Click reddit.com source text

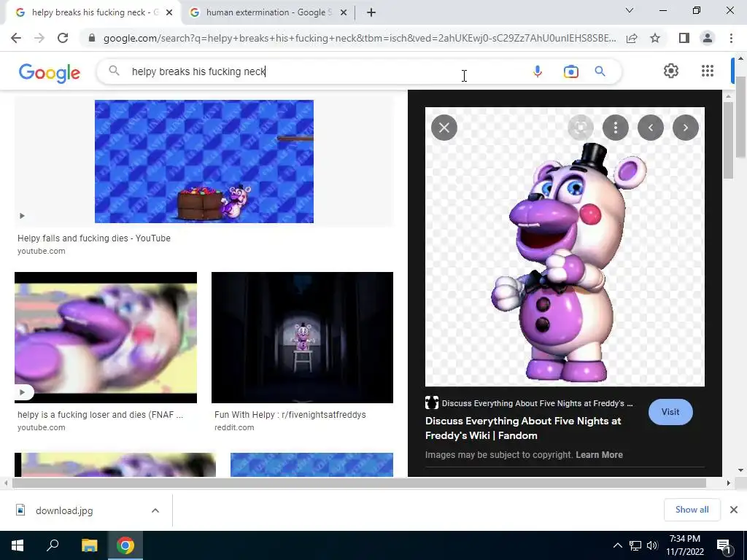click(234, 427)
